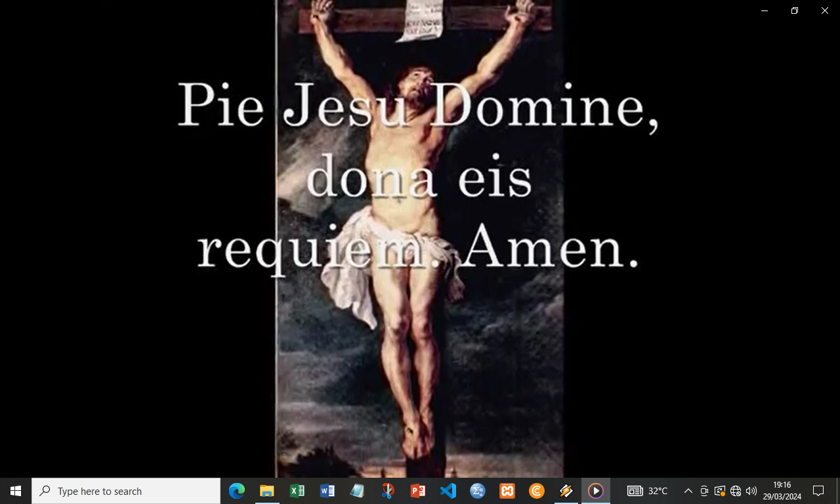This screenshot has width=840, height=504.
Task: Open the volume speaker control
Action: 751,491
